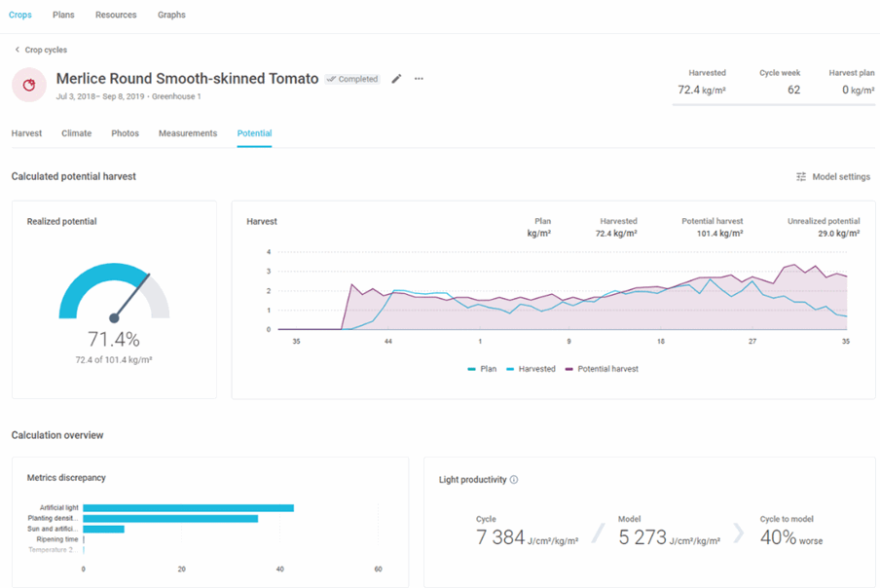Toggle the Harvested series in chart legend
Viewport: 880px width, 588px height.
(531, 369)
